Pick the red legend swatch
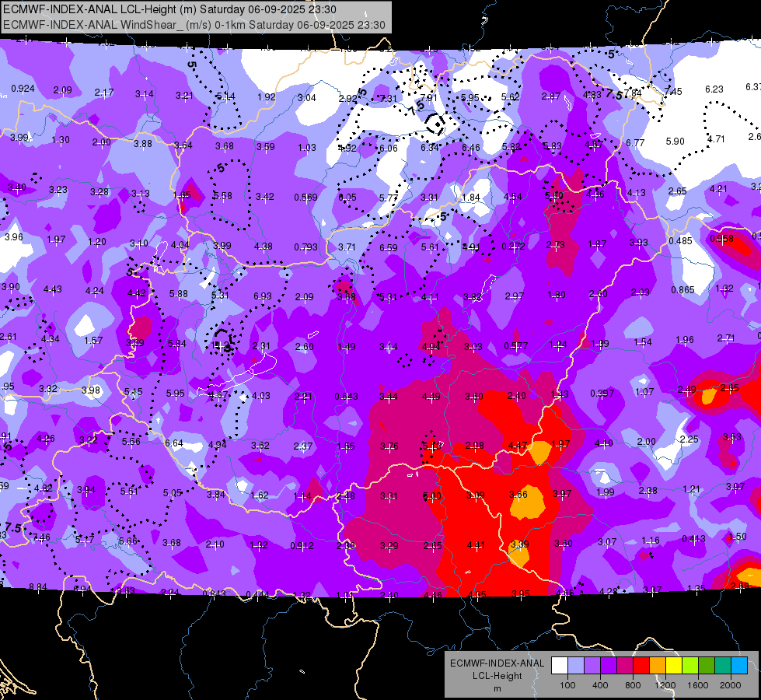 [641, 666]
